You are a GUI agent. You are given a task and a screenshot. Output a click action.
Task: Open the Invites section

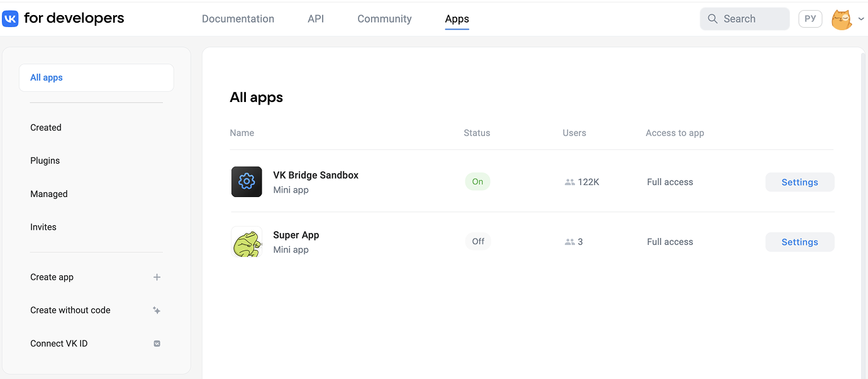point(43,227)
